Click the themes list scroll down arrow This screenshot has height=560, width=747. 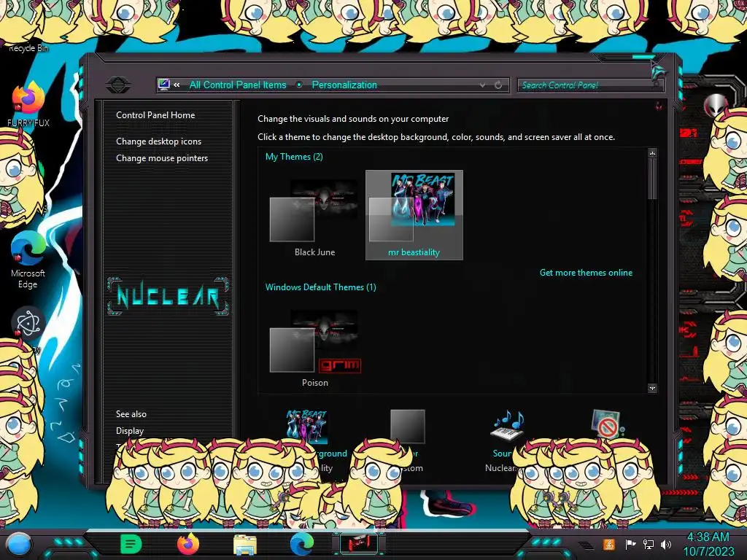[652, 388]
